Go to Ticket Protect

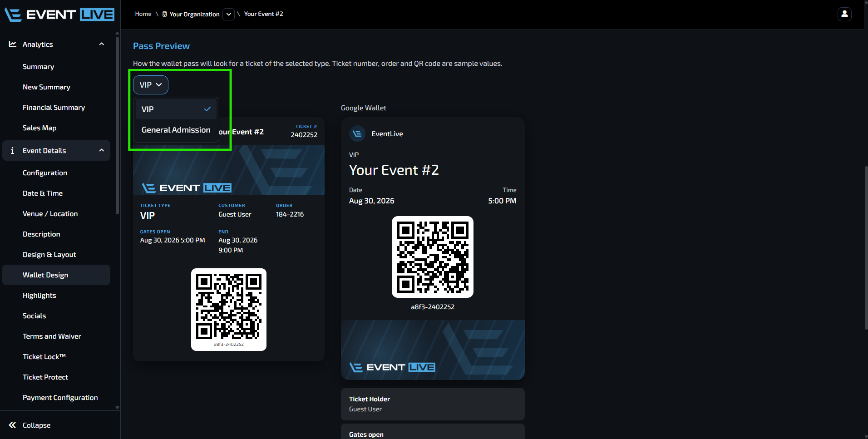tap(45, 377)
